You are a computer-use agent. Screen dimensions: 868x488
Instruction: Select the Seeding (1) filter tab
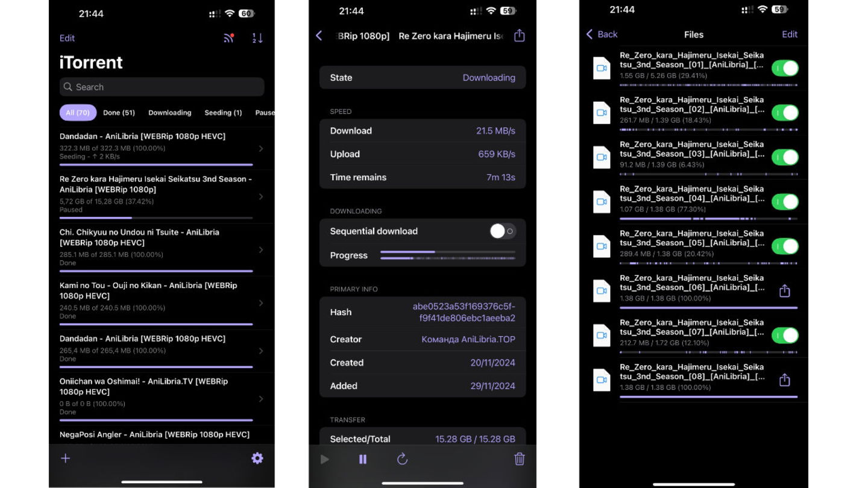coord(223,113)
